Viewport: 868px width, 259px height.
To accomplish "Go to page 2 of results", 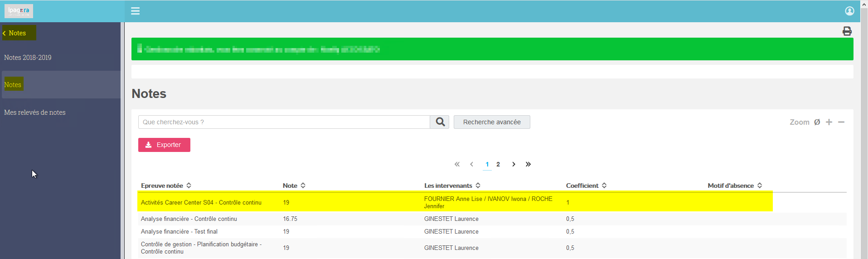I will pos(498,164).
